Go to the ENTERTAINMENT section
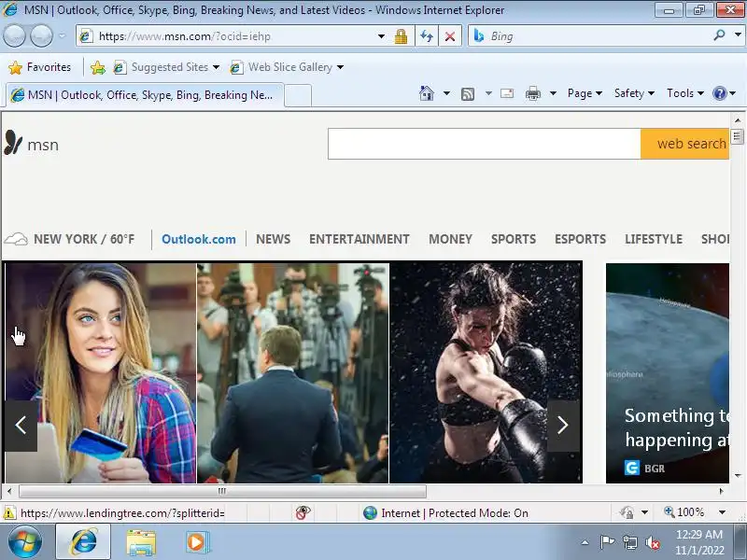Image resolution: width=747 pixels, height=560 pixels. [359, 239]
